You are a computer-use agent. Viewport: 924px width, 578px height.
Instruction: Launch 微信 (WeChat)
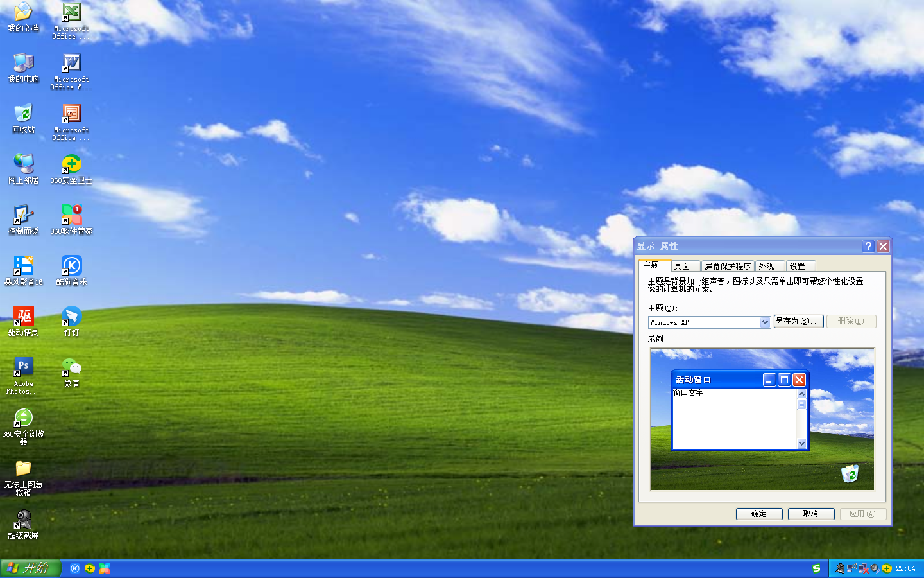tap(71, 367)
